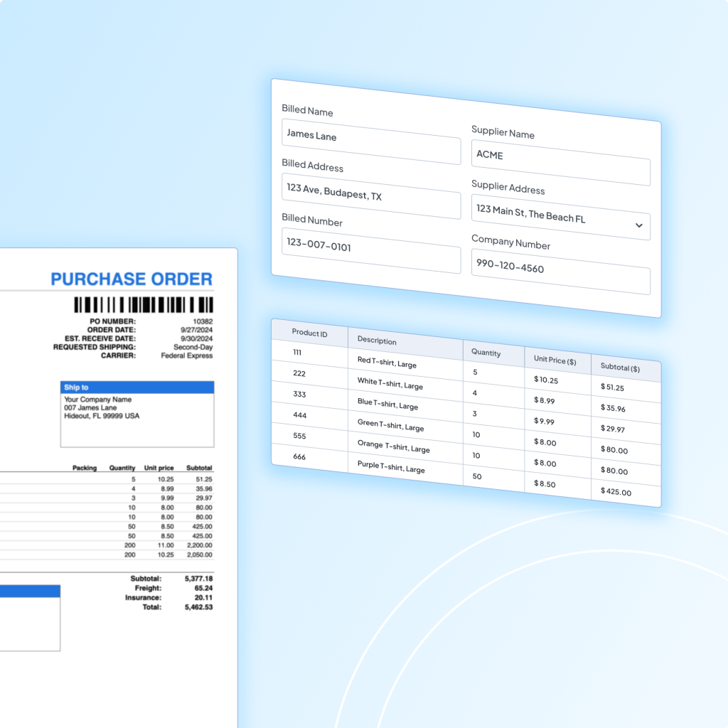Click the Billed Name input field
Image resolution: width=728 pixels, height=728 pixels.
click(x=370, y=139)
